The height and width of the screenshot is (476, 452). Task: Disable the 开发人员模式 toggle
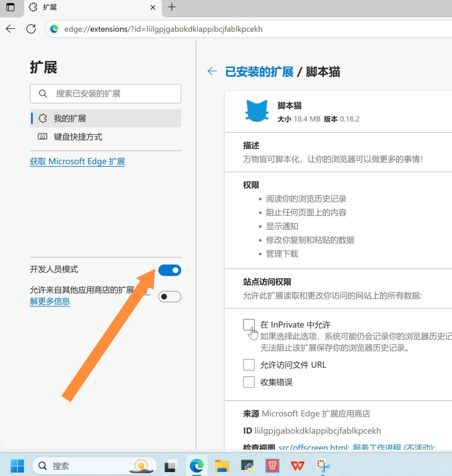click(169, 270)
